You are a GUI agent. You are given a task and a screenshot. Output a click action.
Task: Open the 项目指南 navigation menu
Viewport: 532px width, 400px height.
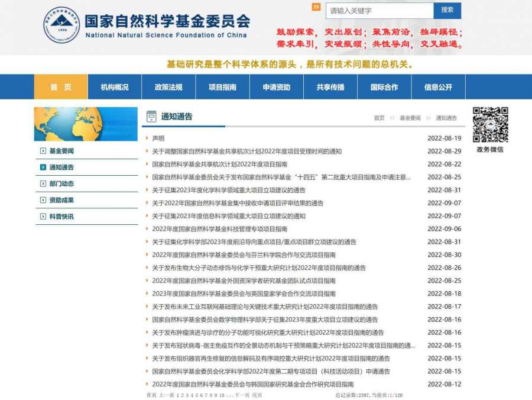coord(222,87)
